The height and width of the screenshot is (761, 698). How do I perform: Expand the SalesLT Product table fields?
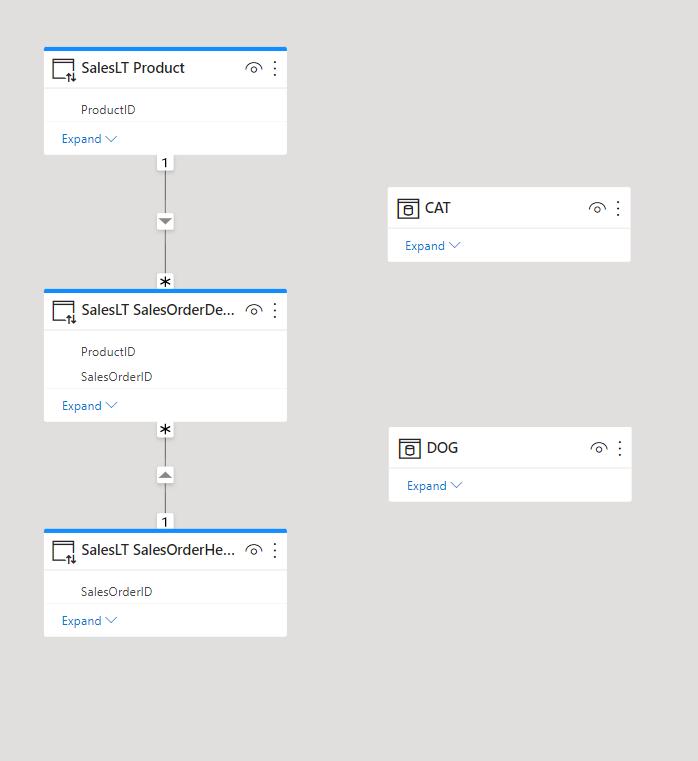click(89, 139)
